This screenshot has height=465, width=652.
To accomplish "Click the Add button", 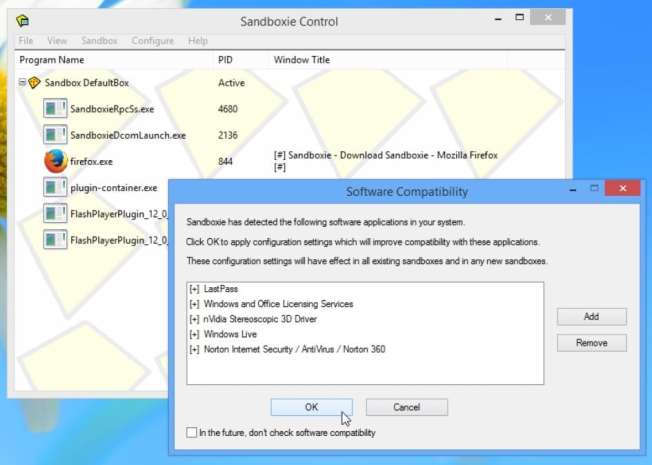I will coord(592,317).
